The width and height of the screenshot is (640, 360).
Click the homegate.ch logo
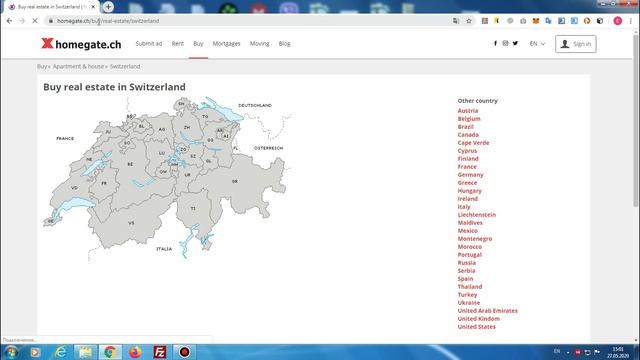pos(81,44)
